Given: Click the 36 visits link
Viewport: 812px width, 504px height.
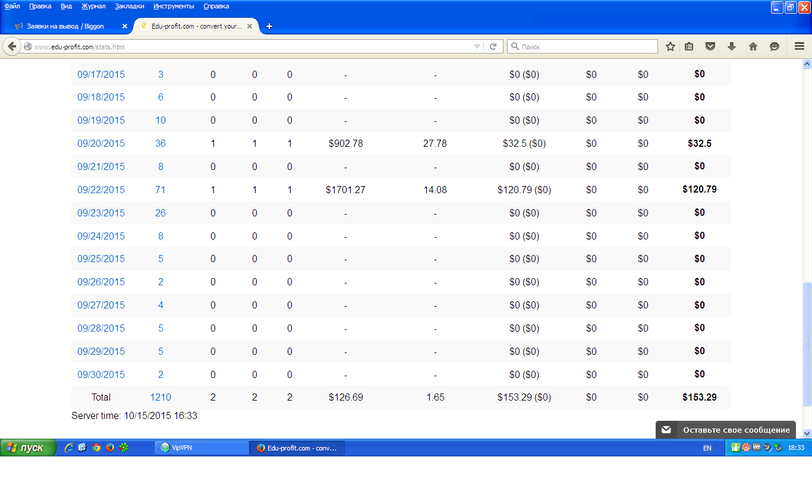Looking at the screenshot, I should pos(160,143).
